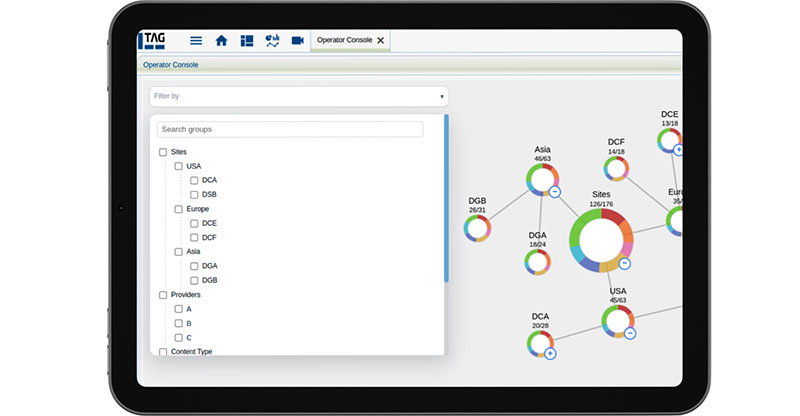Close the Operator Console tab

(x=380, y=41)
